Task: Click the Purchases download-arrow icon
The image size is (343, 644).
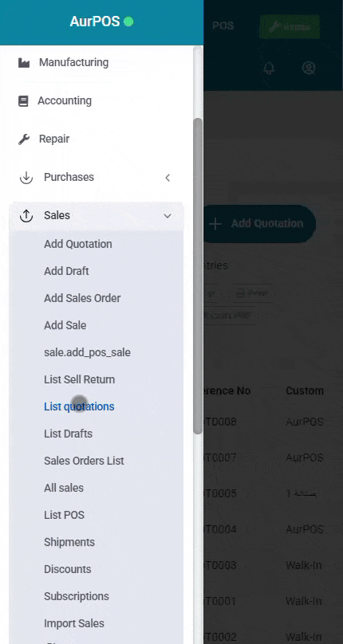Action: (26, 178)
